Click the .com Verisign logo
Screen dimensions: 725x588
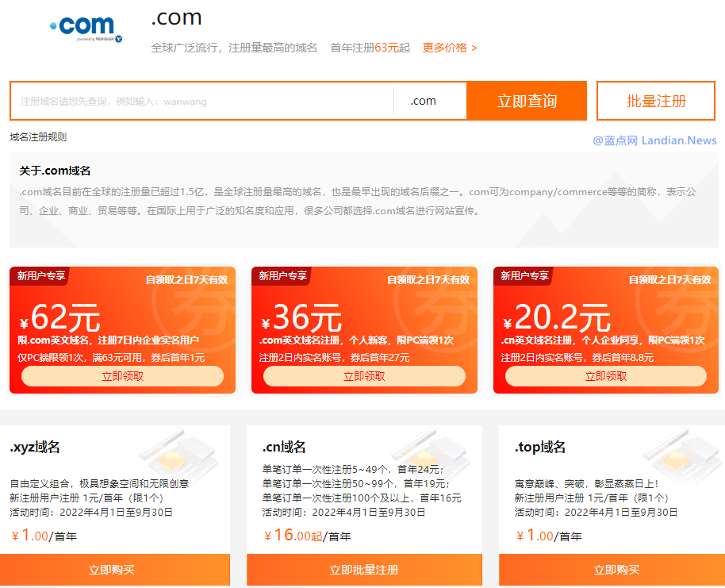coord(84,26)
